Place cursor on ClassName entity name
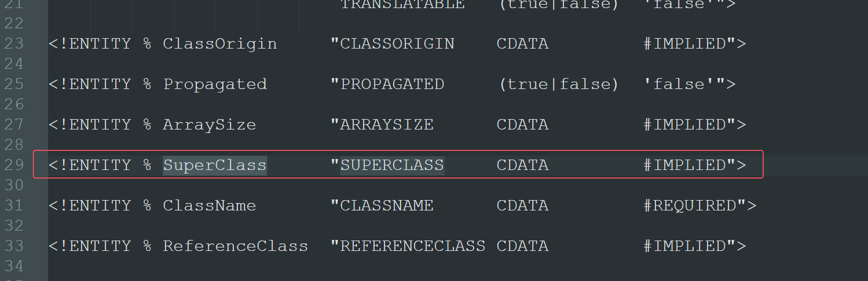The height and width of the screenshot is (281, 868). pos(209,206)
